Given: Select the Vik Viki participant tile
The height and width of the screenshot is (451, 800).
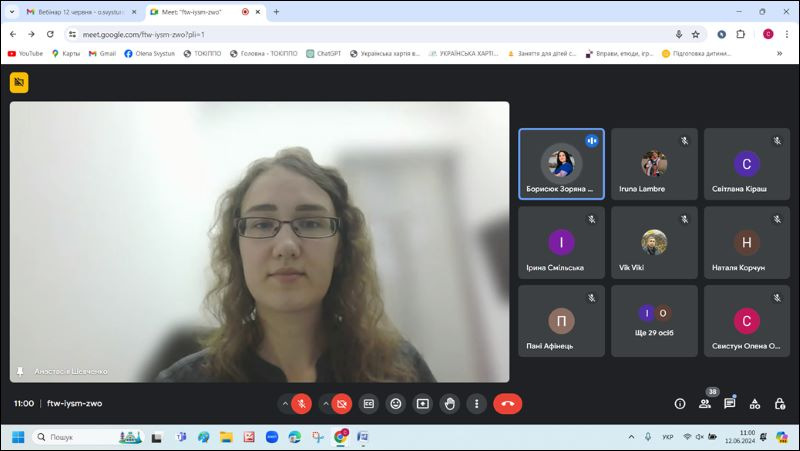Looking at the screenshot, I should coord(654,242).
